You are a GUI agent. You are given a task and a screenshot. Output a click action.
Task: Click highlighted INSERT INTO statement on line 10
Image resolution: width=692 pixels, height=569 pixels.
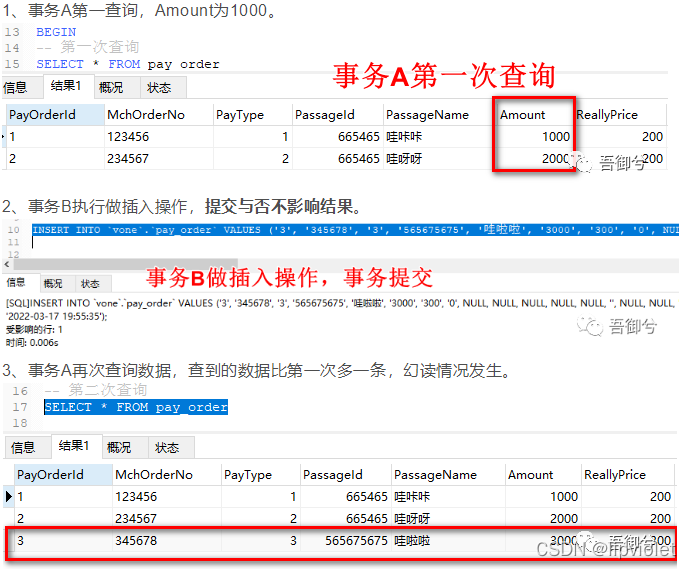356,230
